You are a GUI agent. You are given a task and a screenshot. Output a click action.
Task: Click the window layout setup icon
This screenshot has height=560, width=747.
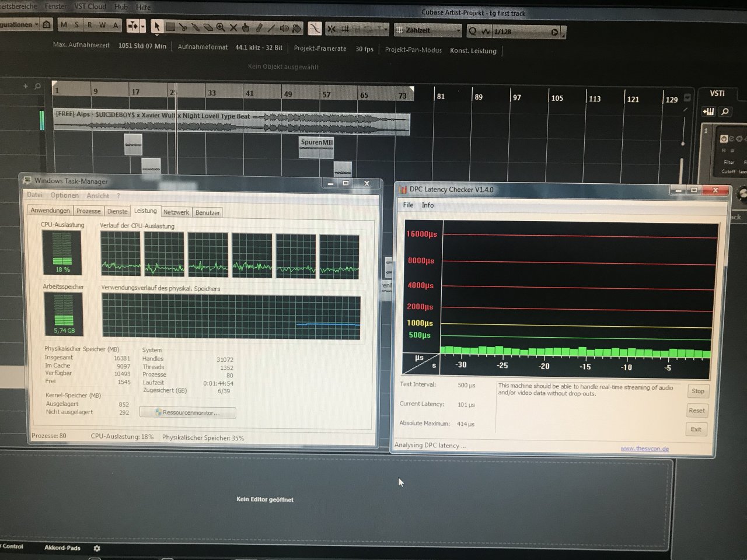[47, 24]
